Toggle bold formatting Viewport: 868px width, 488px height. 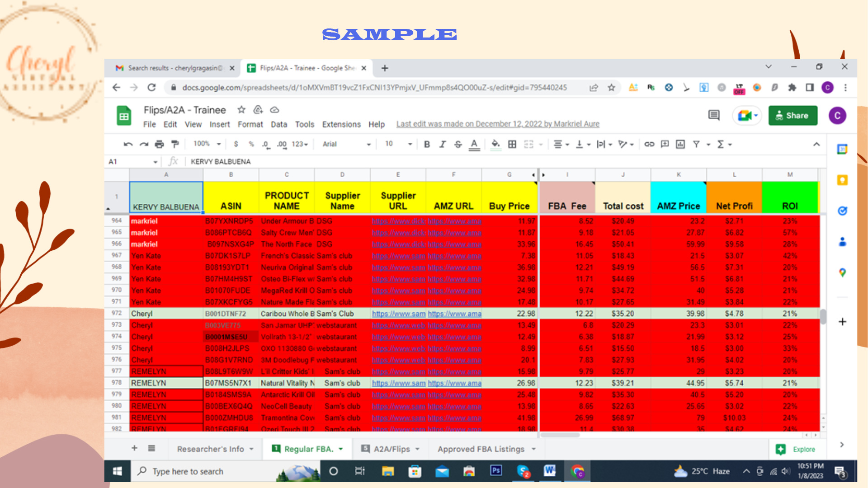pos(427,144)
